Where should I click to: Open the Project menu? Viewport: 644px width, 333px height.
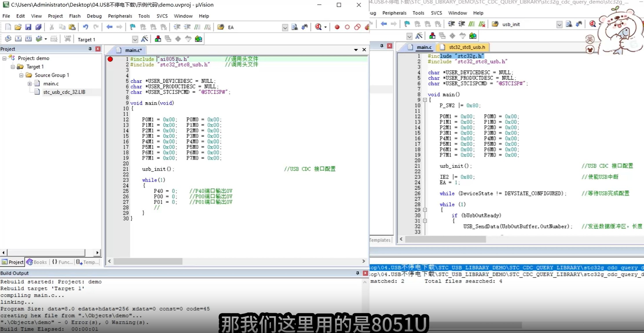(55, 16)
